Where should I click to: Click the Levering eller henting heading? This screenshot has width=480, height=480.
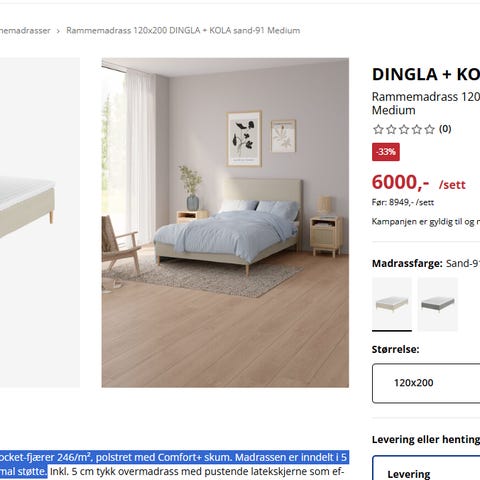click(x=426, y=439)
